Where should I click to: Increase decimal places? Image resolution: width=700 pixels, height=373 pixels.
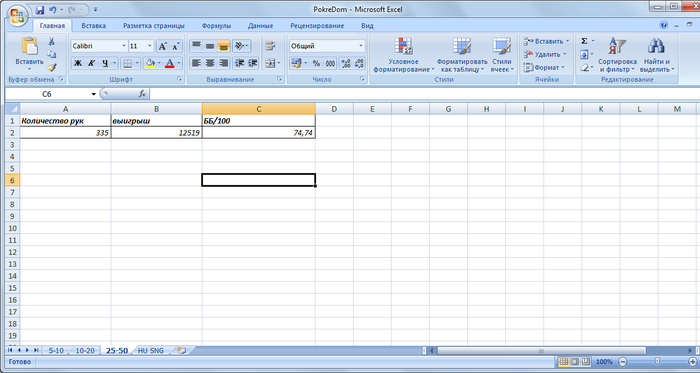pos(346,63)
